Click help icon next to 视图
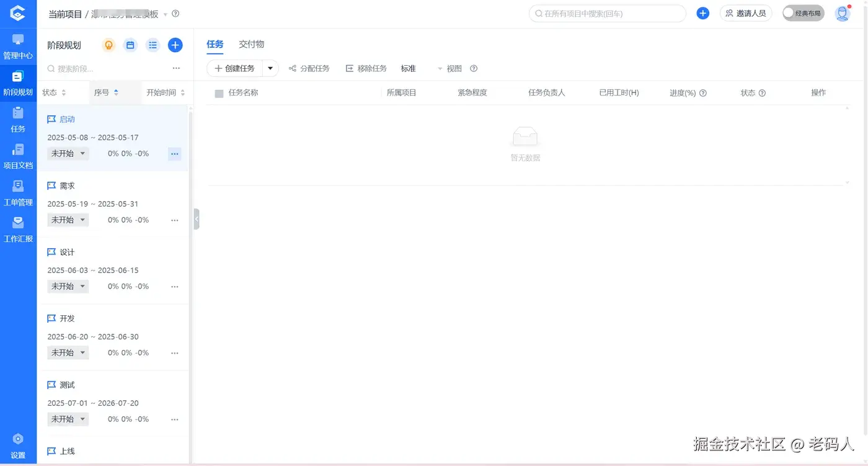The width and height of the screenshot is (868, 466). click(474, 69)
